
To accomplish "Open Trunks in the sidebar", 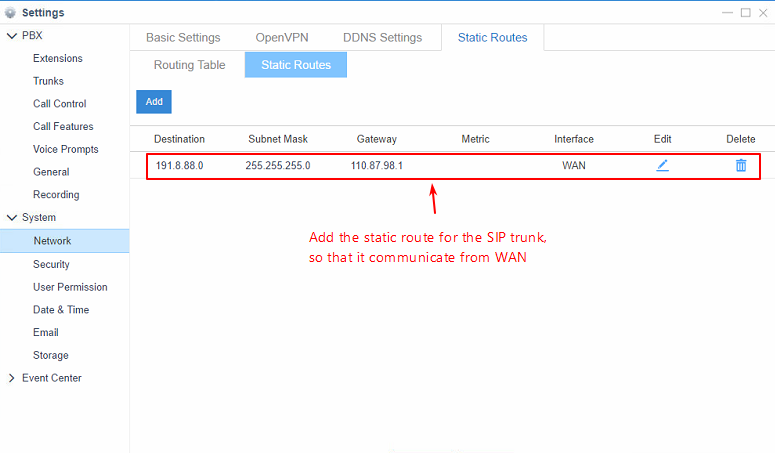I will coord(48,81).
